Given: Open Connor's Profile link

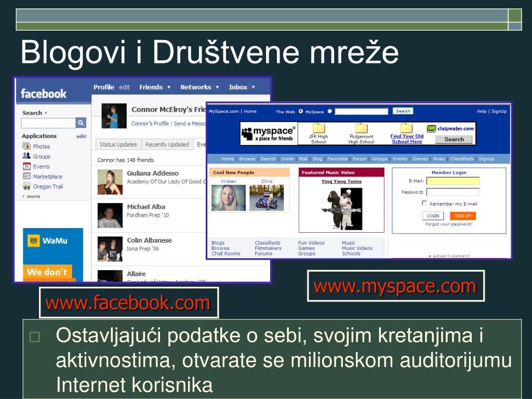Looking at the screenshot, I should (x=150, y=124).
